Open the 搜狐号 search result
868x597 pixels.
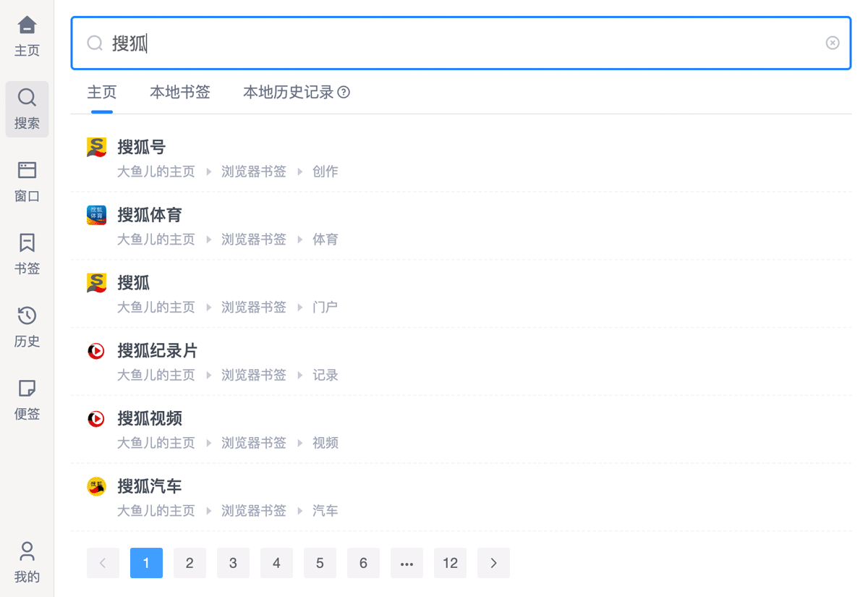click(x=142, y=147)
